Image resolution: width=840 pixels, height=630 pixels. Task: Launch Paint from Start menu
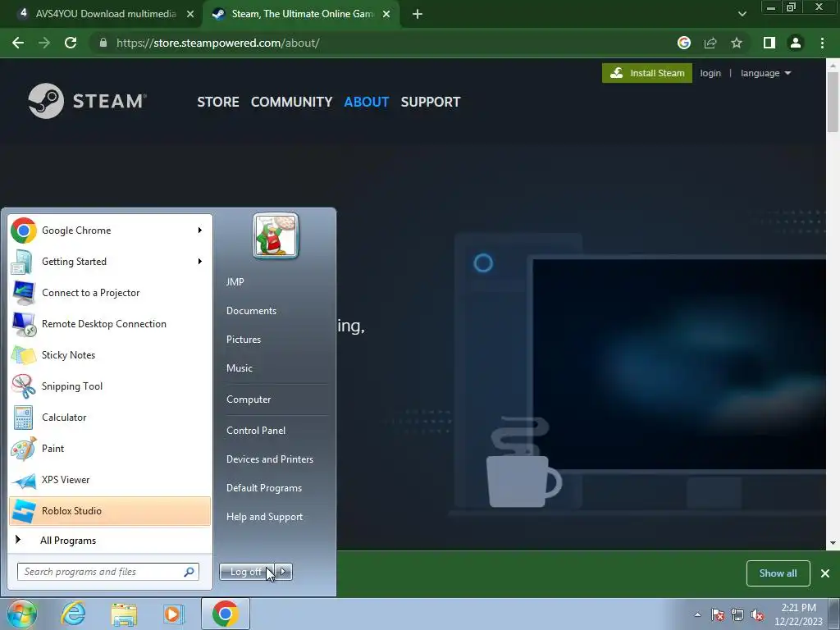pos(110,448)
